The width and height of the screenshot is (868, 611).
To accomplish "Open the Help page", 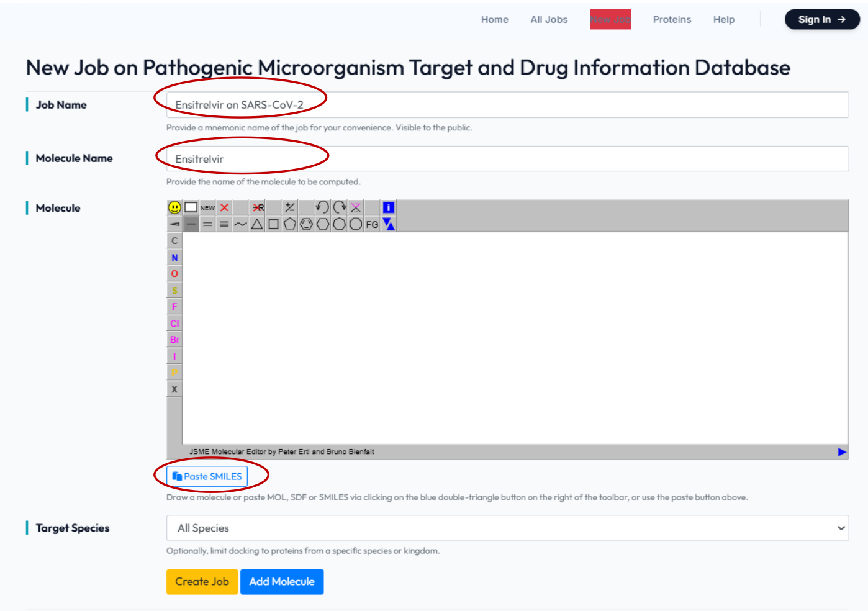I will (724, 19).
